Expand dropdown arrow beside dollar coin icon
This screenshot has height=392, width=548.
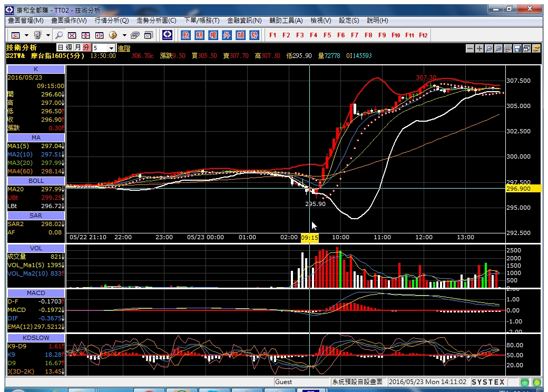point(124,35)
